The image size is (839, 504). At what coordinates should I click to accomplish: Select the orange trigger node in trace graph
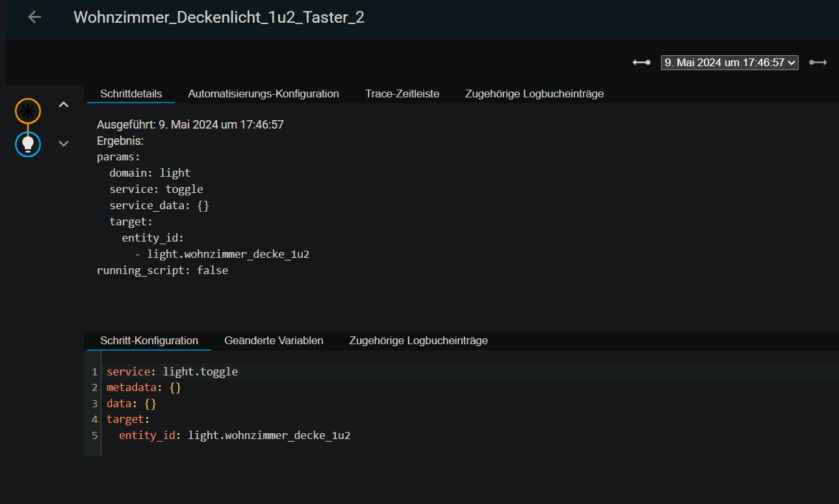tap(28, 112)
